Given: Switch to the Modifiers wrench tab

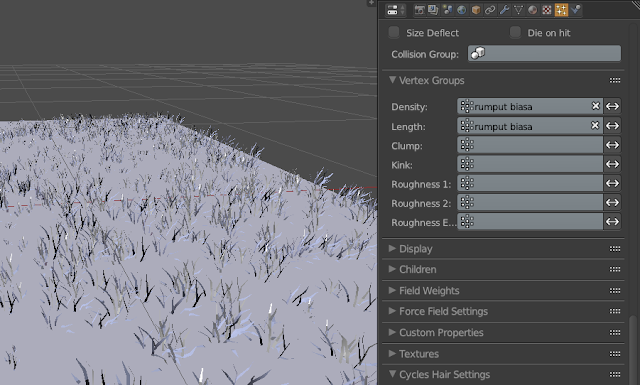Looking at the screenshot, I should [504, 10].
